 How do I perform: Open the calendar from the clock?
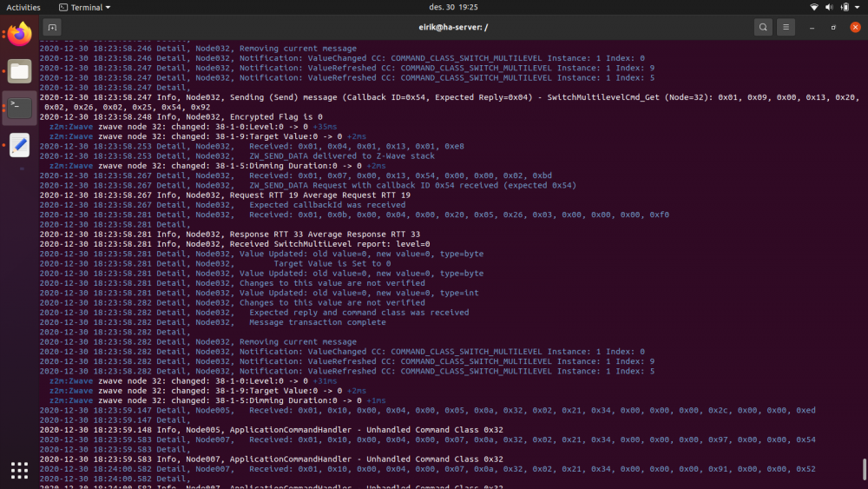[434, 7]
